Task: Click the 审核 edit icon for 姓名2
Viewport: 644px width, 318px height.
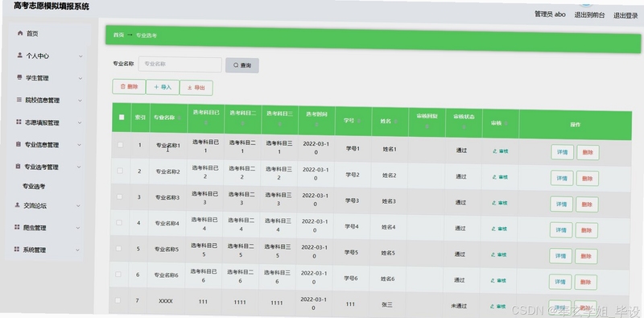Action: point(494,177)
